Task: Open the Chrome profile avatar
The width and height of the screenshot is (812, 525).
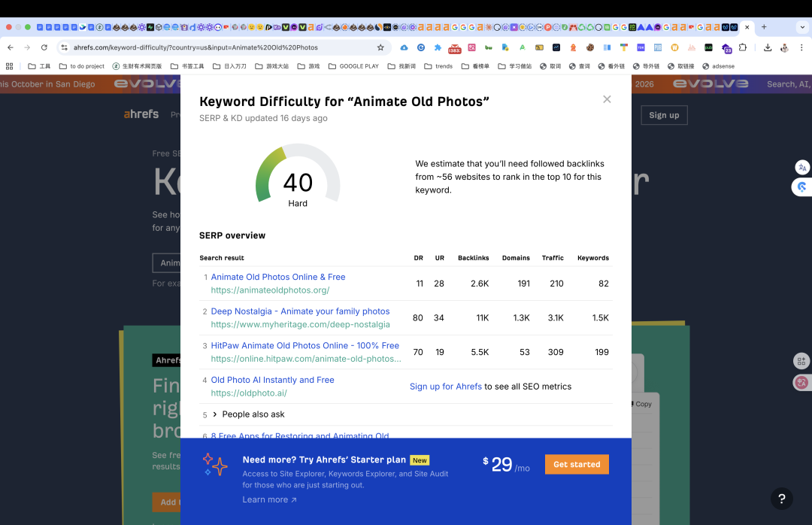Action: pyautogui.click(x=784, y=47)
